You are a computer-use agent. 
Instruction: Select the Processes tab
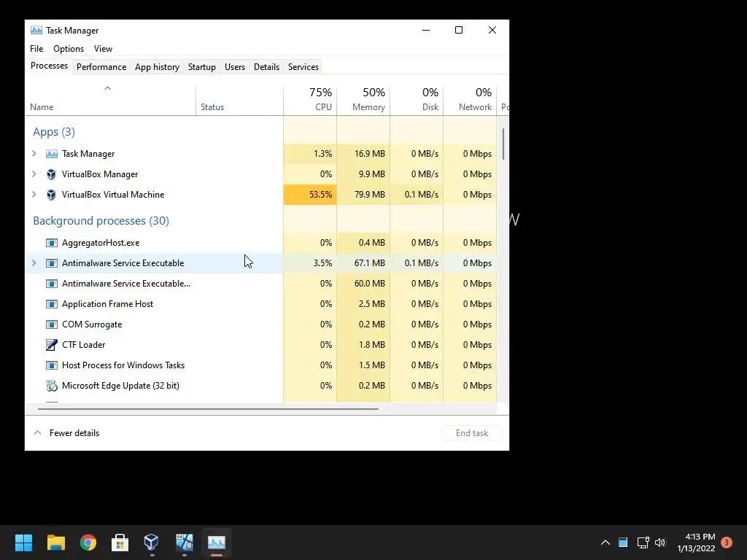coord(49,66)
